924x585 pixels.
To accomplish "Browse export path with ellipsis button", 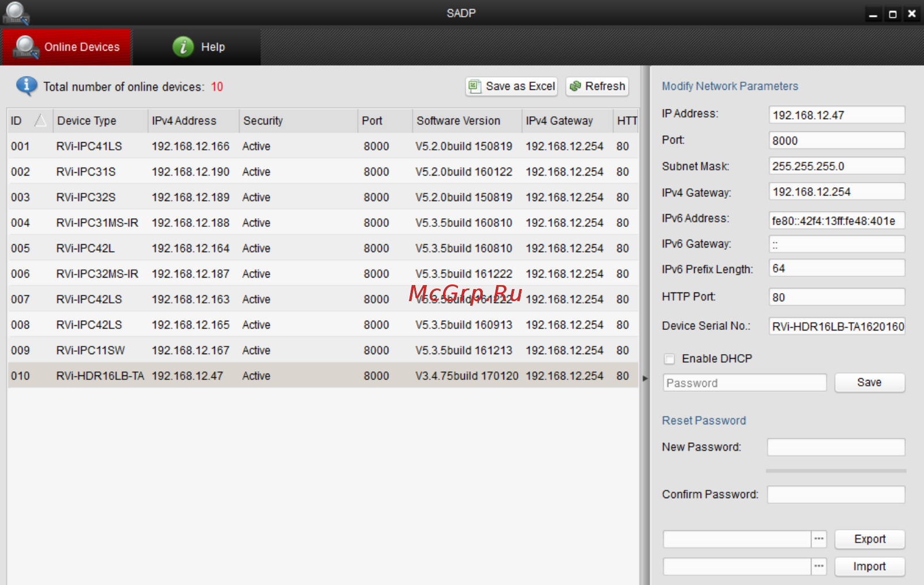I will click(x=819, y=539).
